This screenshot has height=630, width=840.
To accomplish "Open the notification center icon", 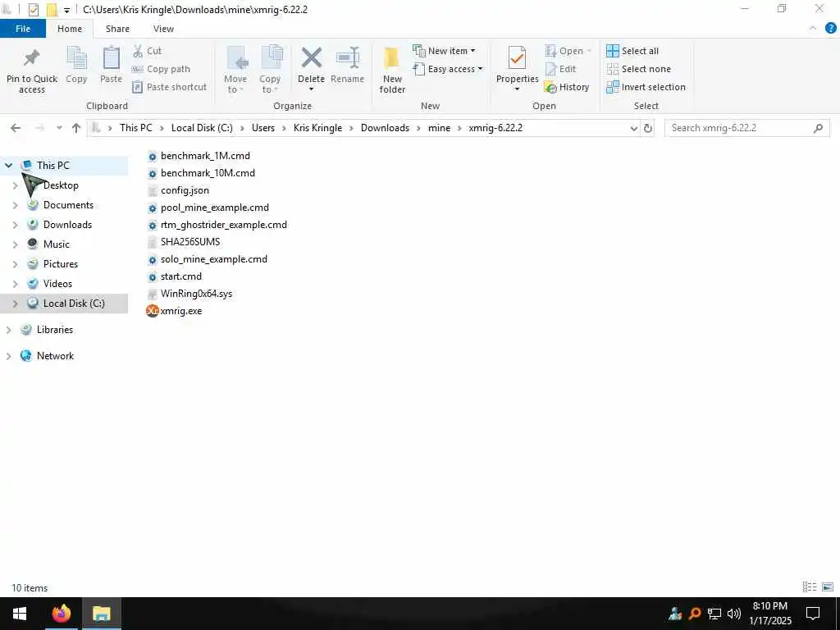I will click(x=813, y=614).
